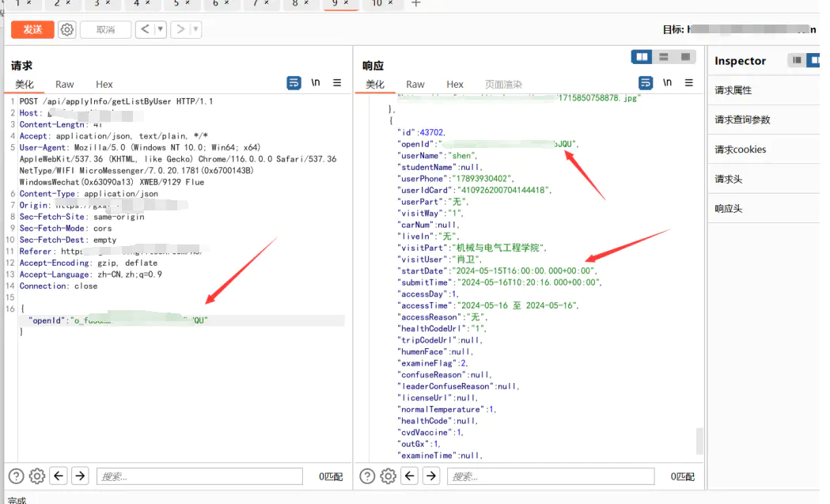Open search settings gear under 响应 panel
The image size is (830, 504).
(x=388, y=476)
